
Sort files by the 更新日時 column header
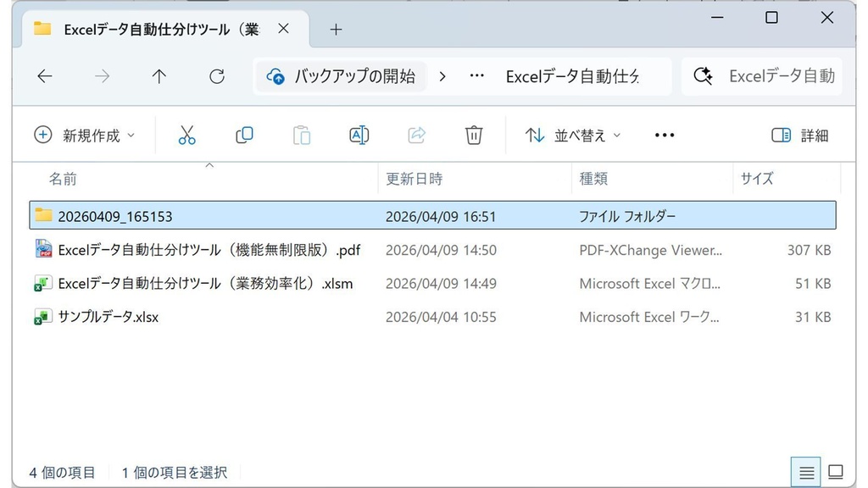[415, 179]
